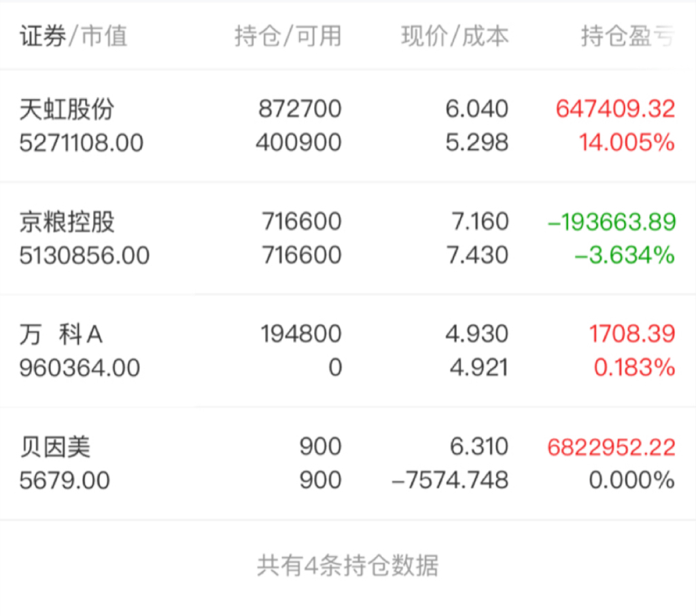Open the 京粮控股 holding row
The image size is (696, 616).
(x=348, y=238)
